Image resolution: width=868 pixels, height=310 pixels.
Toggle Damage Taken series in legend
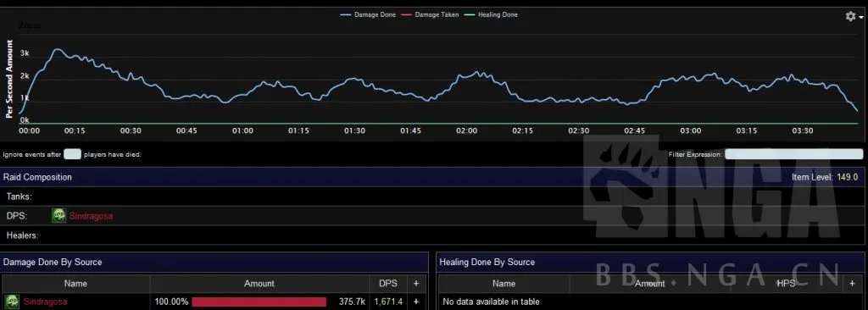point(430,15)
